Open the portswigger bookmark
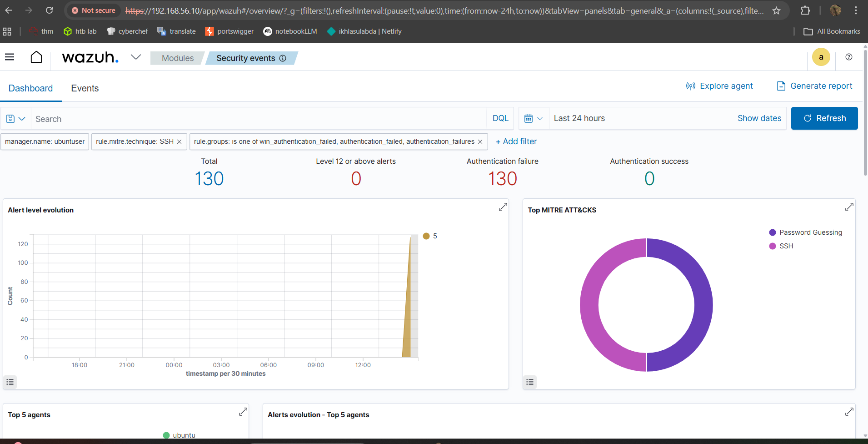Viewport: 868px width, 444px height. tap(229, 31)
